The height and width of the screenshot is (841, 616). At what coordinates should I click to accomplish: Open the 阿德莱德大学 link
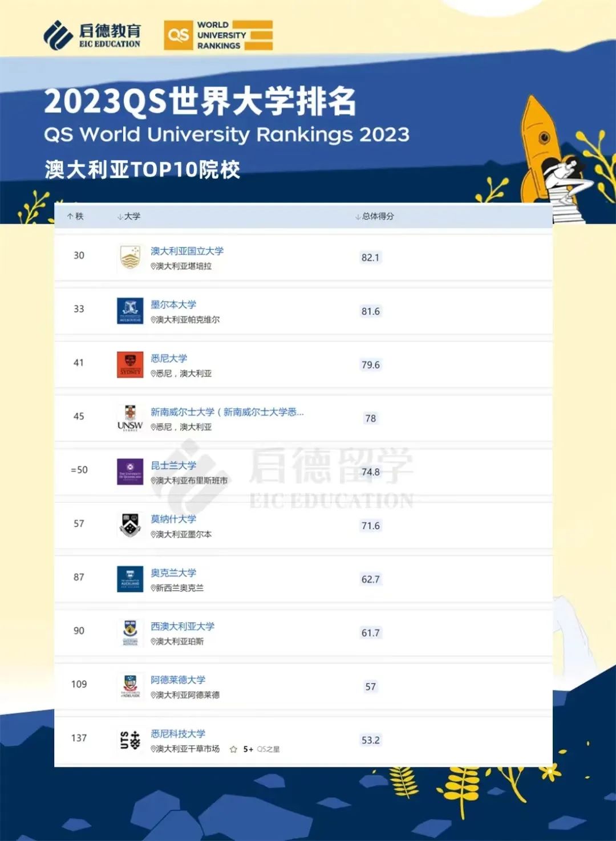click(178, 680)
